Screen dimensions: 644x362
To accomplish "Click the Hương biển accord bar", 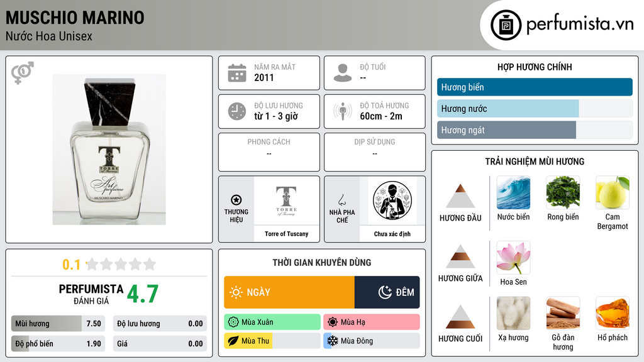I will tap(535, 87).
